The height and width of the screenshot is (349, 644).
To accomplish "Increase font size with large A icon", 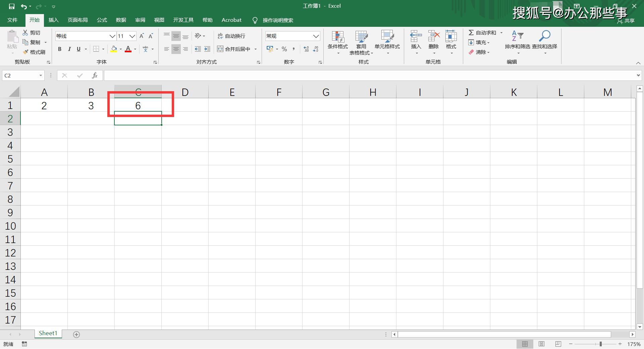I will 142,36.
